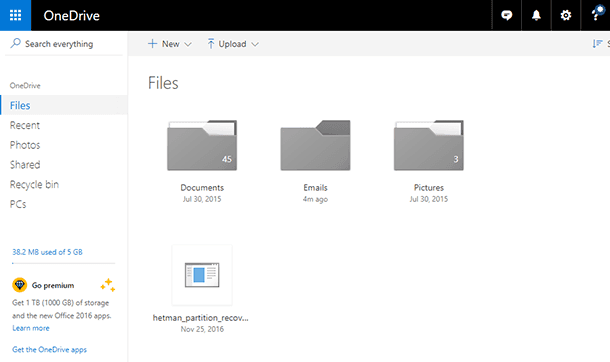Image resolution: width=610 pixels, height=362 pixels.
Task: Click the sort icon in the toolbar
Action: [x=597, y=44]
